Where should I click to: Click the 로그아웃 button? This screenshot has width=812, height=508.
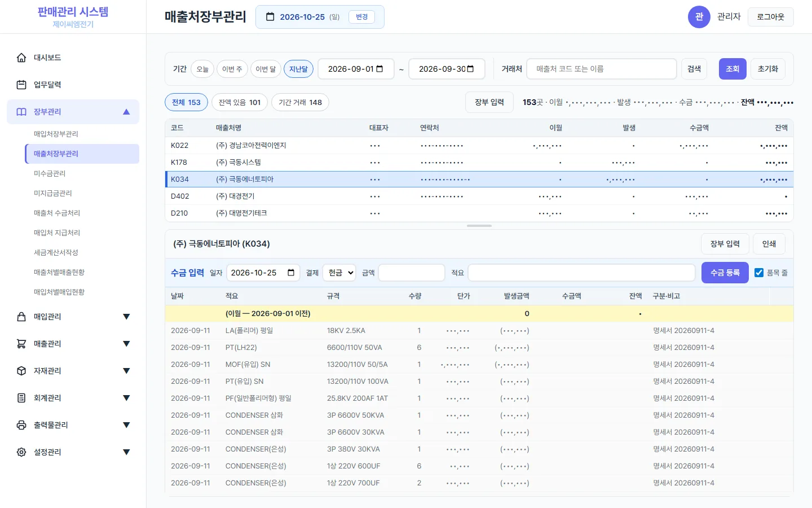click(770, 17)
